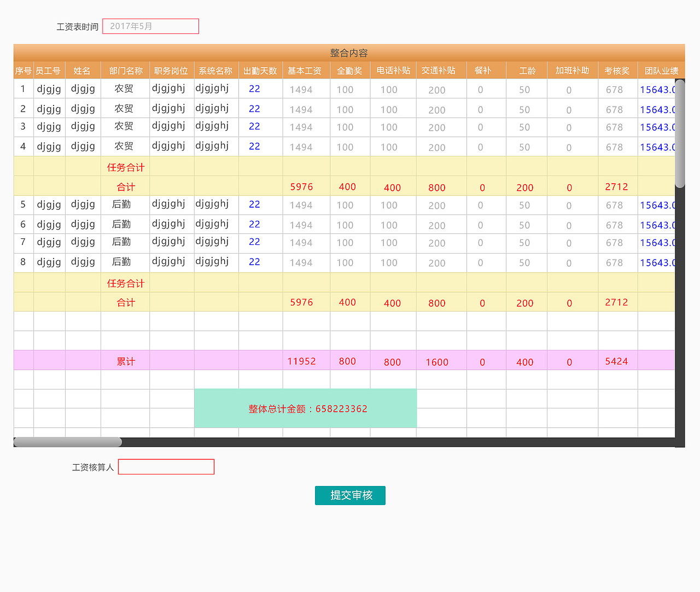Click the 任务合计 label below the 农贸 rows
Viewport: 700px width, 592px height.
pos(126,167)
